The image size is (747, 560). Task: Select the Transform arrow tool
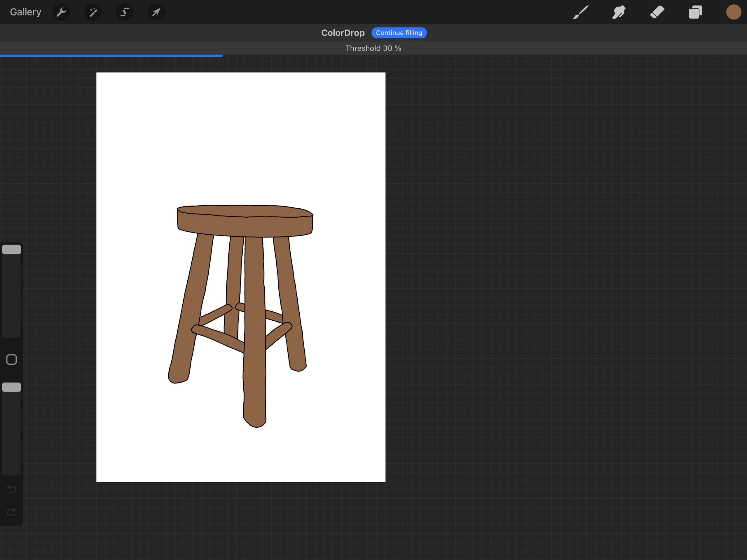[156, 13]
